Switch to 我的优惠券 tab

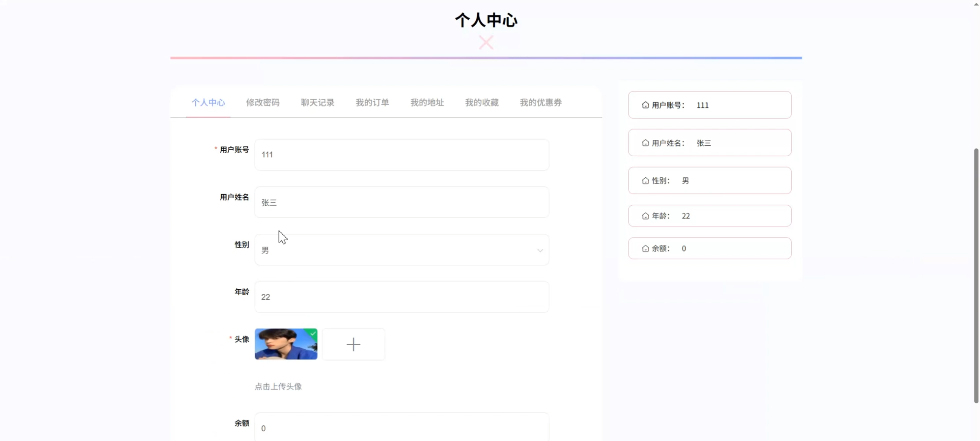[541, 103]
